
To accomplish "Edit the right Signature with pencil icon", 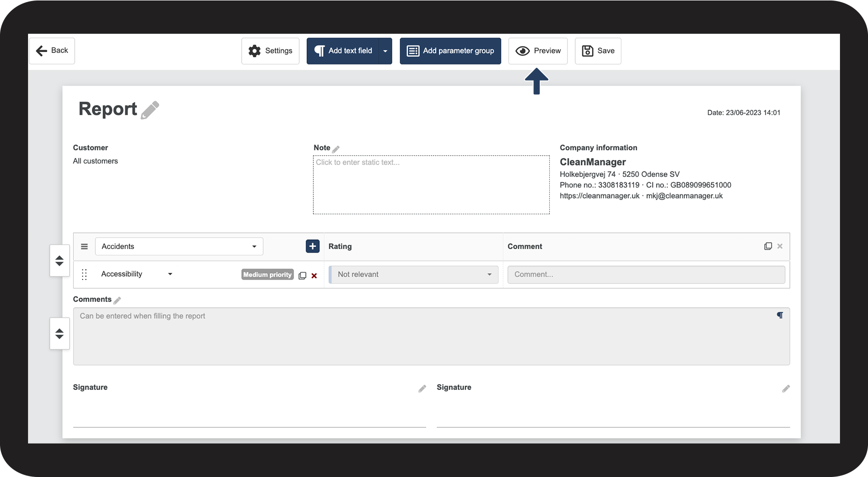I will pyautogui.click(x=786, y=389).
